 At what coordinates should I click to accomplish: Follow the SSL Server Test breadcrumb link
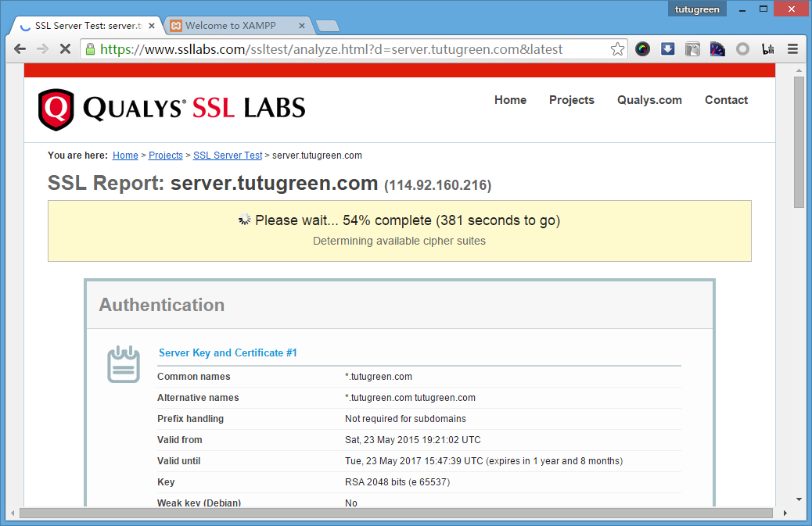pyautogui.click(x=228, y=156)
